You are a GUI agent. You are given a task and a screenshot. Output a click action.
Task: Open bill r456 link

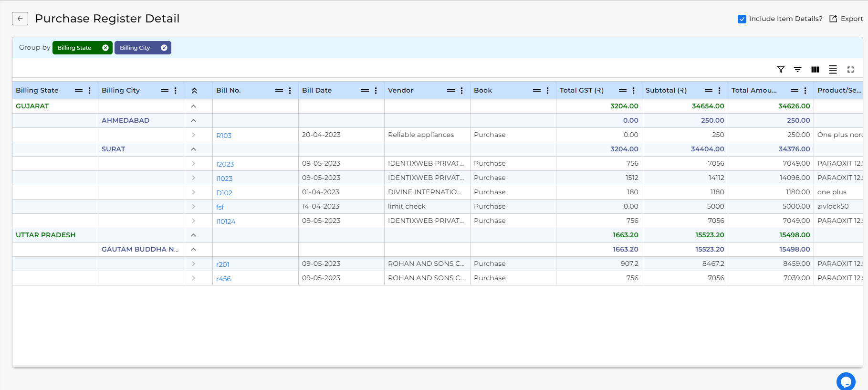pyautogui.click(x=223, y=279)
